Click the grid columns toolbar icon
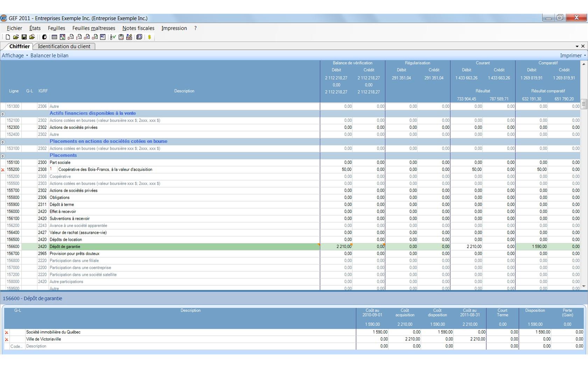Viewport: 588px width, 368px height. [x=54, y=37]
